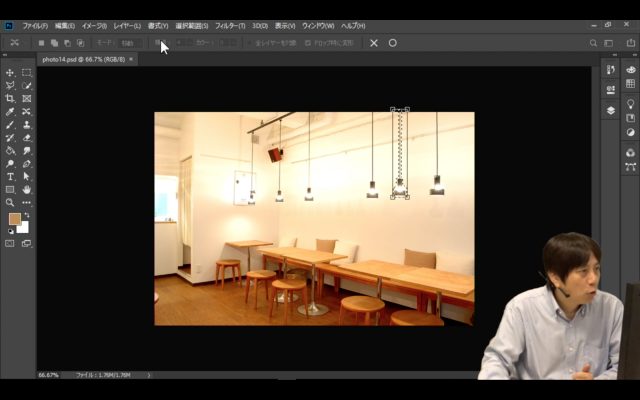This screenshot has width=640, height=400.
Task: Click the foreground color swatch
Action: (x=14, y=219)
